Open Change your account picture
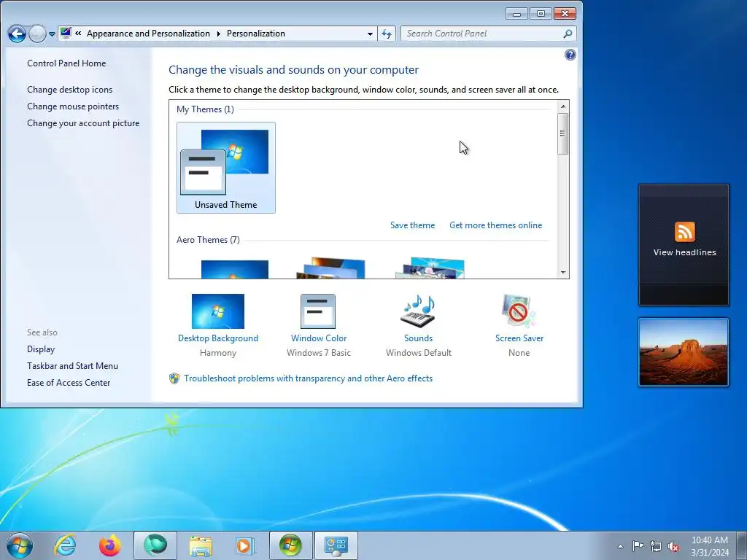747x560 pixels. [x=83, y=122]
